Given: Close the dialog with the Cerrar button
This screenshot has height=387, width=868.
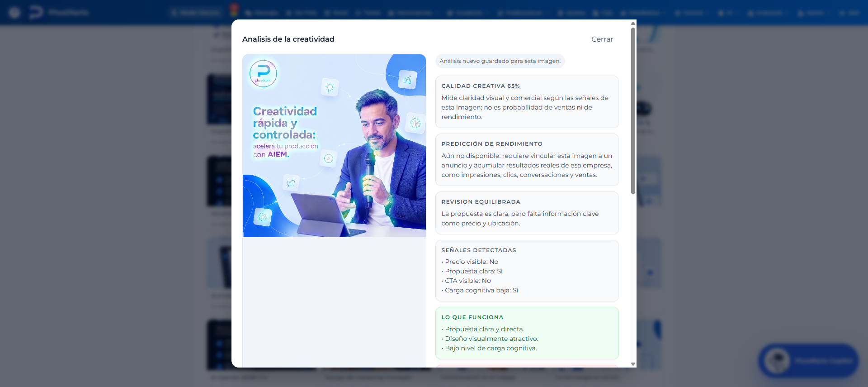Looking at the screenshot, I should coord(602,39).
